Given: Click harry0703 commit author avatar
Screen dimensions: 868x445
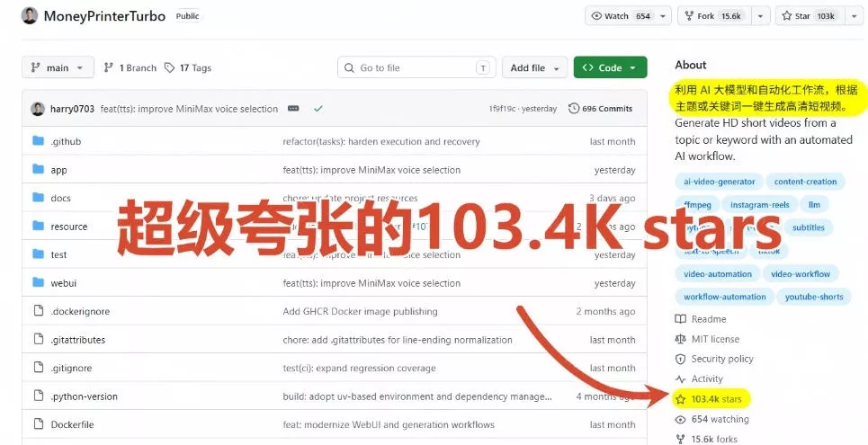Looking at the screenshot, I should [x=38, y=109].
